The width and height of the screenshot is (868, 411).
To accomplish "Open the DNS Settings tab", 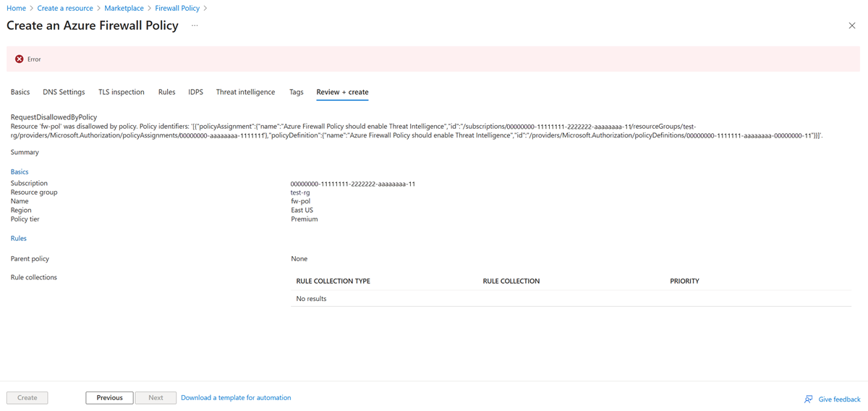I will click(x=64, y=92).
